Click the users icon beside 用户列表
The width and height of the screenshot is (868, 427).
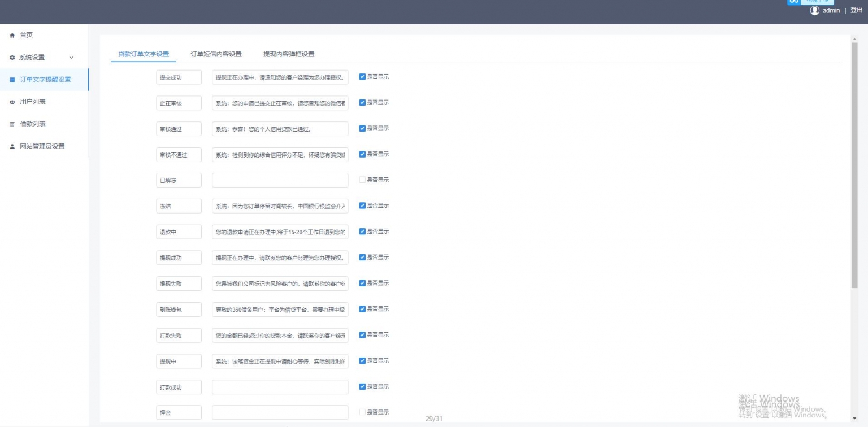12,102
